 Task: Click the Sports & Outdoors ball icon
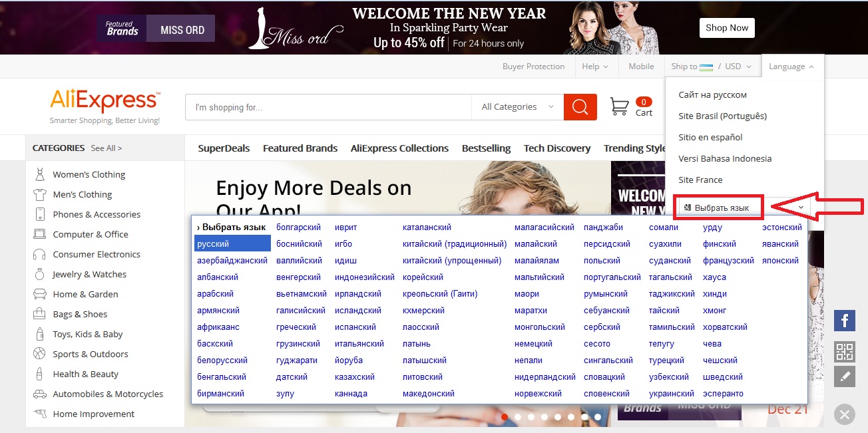click(x=40, y=354)
